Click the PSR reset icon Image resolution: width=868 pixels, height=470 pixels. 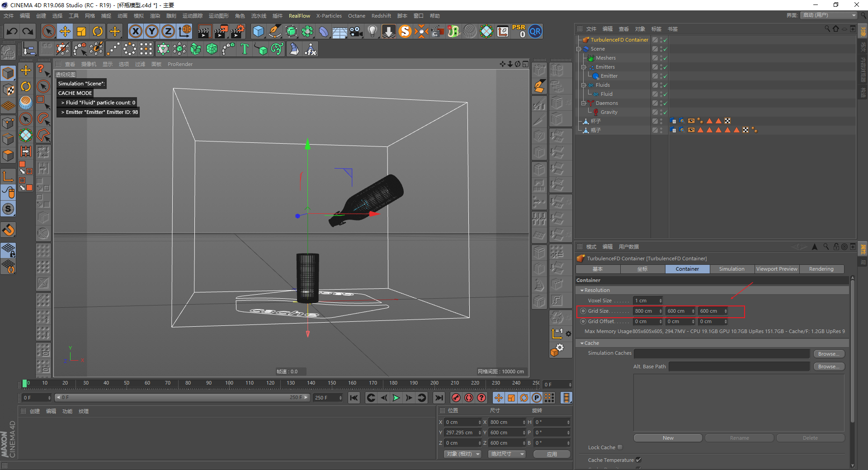pos(519,31)
